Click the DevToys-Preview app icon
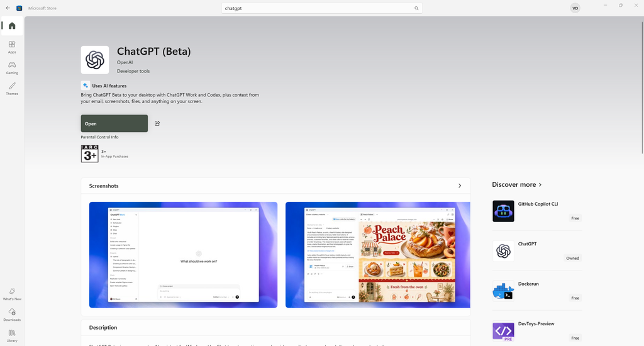 tap(503, 331)
